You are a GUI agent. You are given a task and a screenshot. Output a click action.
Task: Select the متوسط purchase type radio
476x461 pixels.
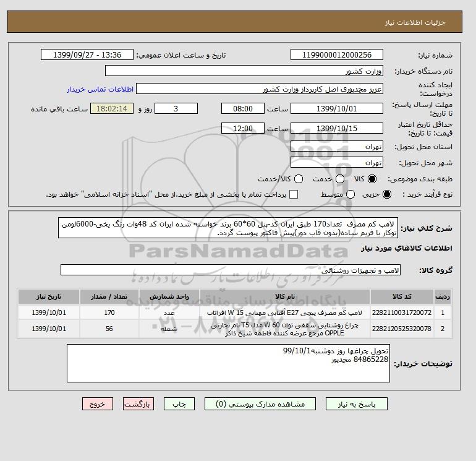tap(351, 194)
